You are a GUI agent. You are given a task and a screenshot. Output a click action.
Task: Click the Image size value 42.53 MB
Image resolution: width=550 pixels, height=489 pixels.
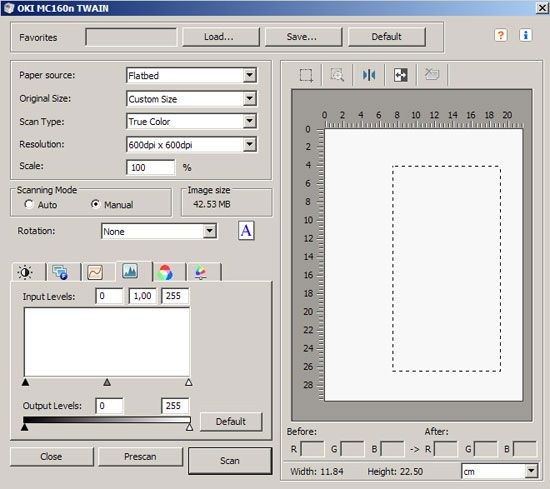[212, 204]
